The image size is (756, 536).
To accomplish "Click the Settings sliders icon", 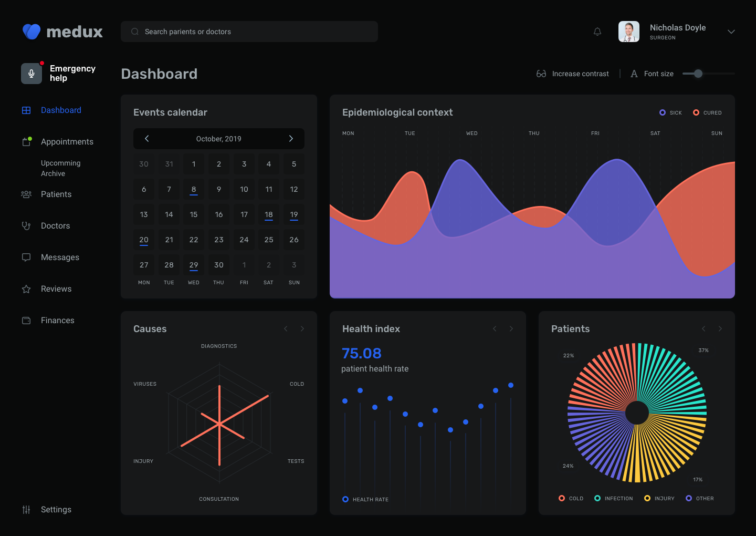I will [26, 510].
